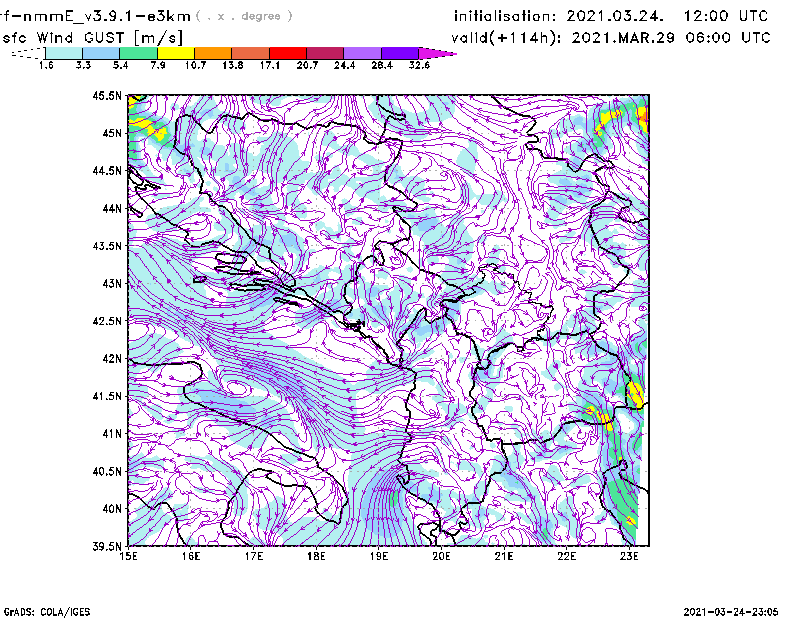Click the '40.5N' latitude label
This screenshot has width=800, height=618.
coord(107,472)
